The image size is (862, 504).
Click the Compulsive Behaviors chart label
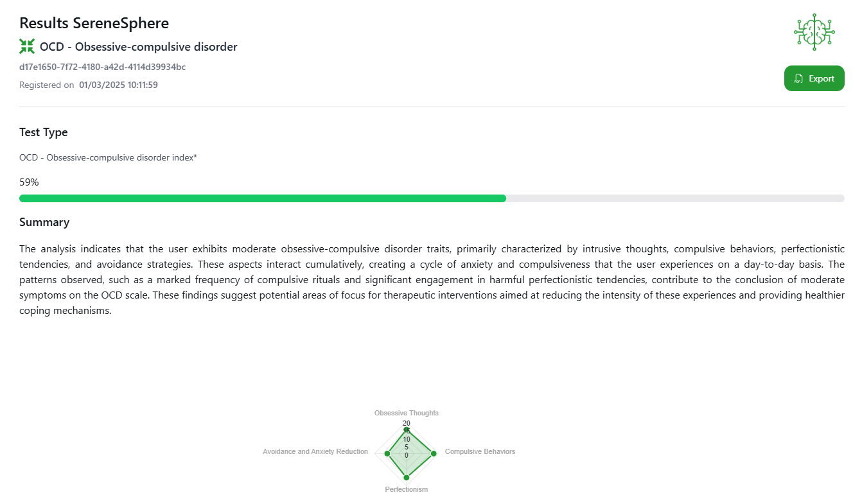[480, 451]
